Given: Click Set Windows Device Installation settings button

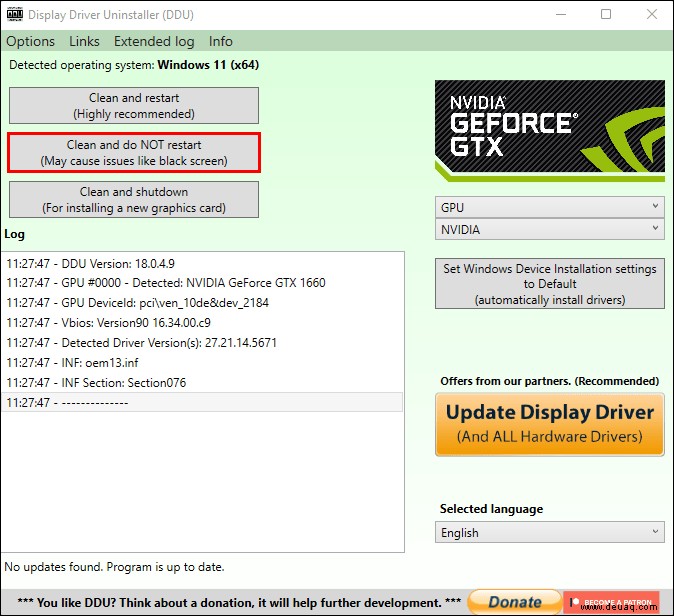Looking at the screenshot, I should point(550,284).
